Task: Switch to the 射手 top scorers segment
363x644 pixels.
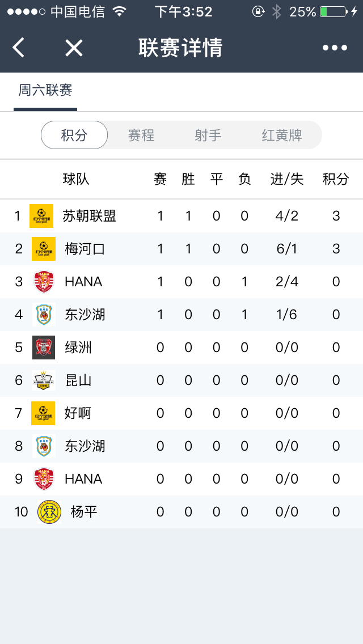Action: (x=208, y=135)
